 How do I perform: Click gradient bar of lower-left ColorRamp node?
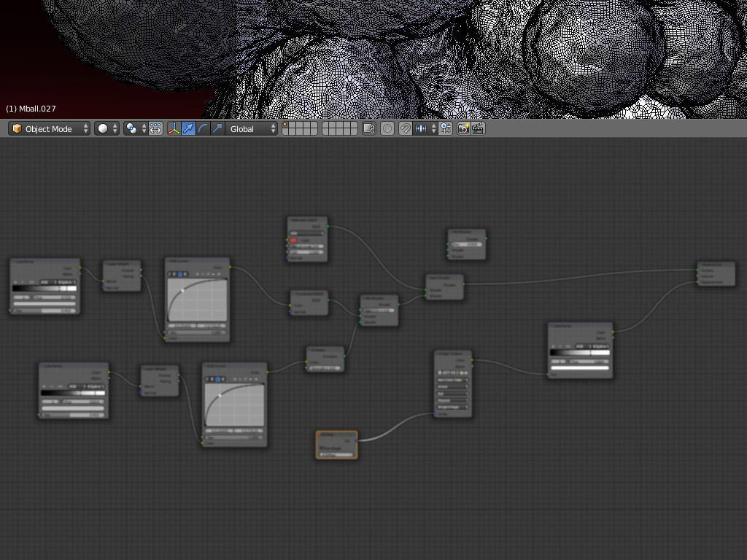(73, 393)
